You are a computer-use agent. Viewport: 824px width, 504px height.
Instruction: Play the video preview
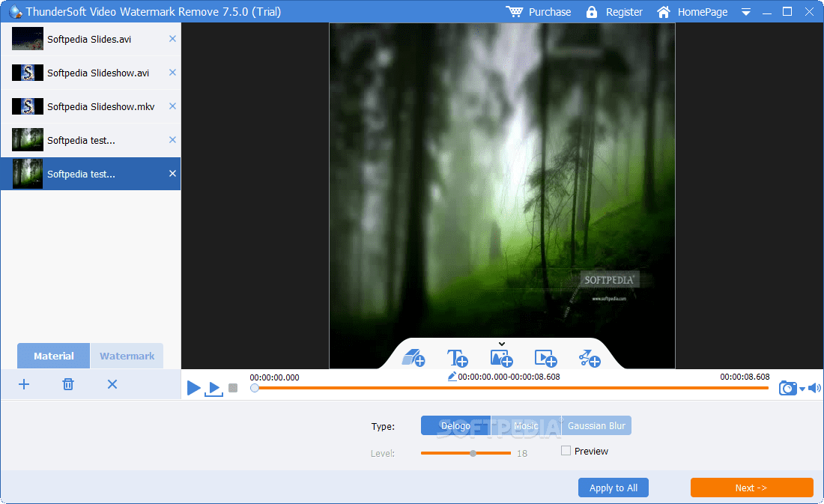tap(193, 389)
